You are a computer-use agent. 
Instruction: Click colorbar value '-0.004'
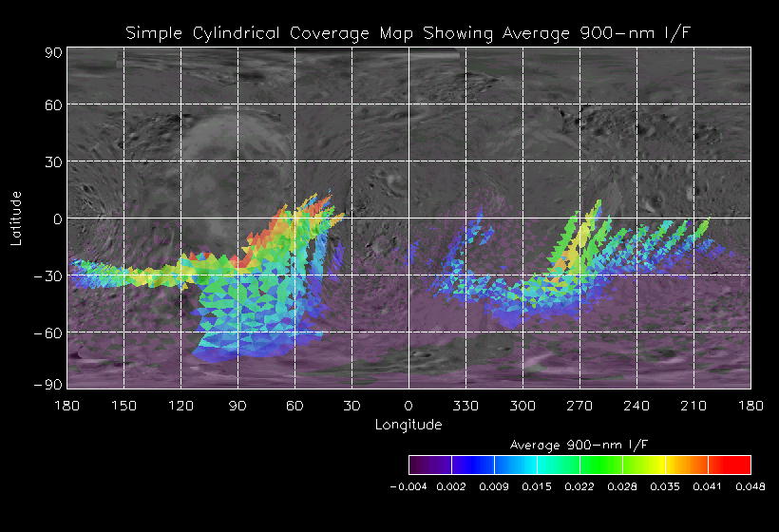408,486
